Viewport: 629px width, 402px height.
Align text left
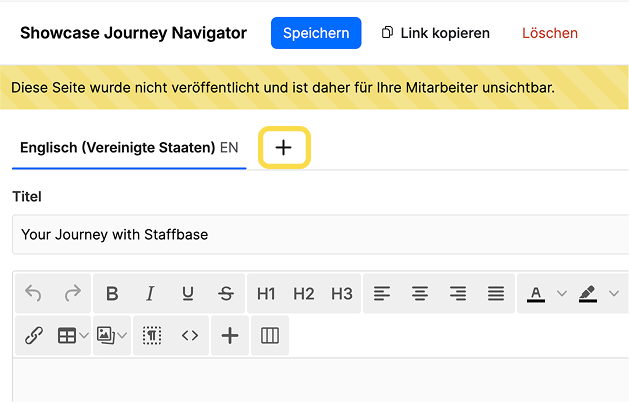coord(381,294)
